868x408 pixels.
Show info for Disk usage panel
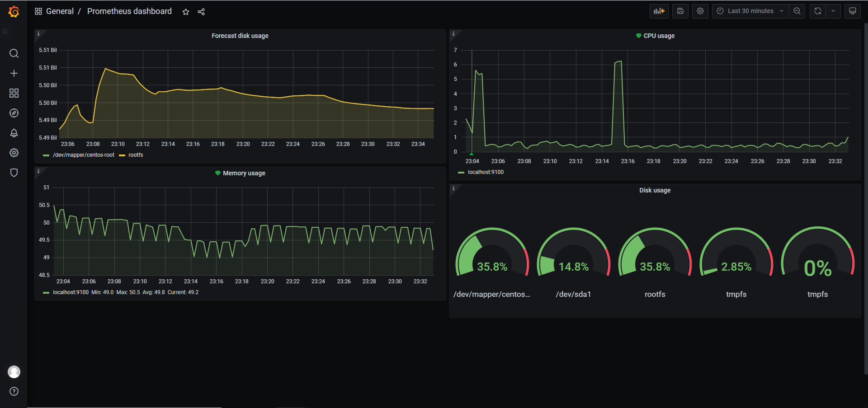click(x=453, y=188)
